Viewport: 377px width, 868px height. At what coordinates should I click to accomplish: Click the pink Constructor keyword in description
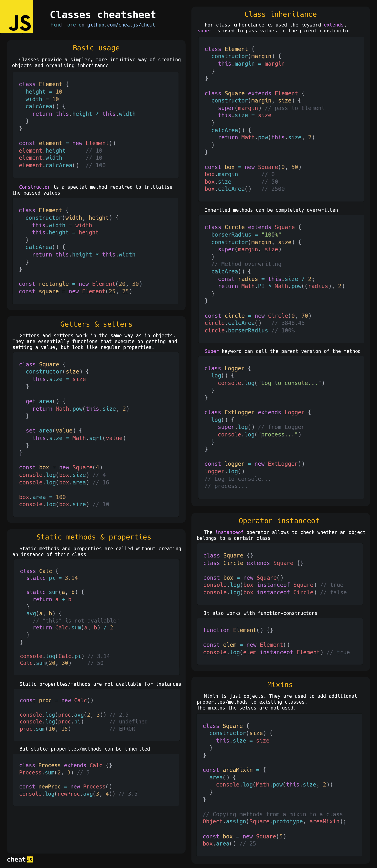point(34,187)
